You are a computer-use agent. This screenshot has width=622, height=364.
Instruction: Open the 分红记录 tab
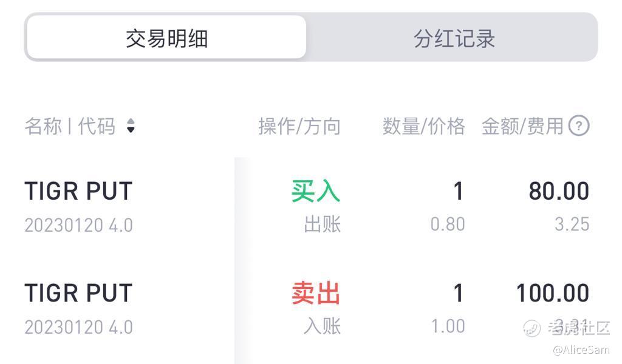[454, 38]
